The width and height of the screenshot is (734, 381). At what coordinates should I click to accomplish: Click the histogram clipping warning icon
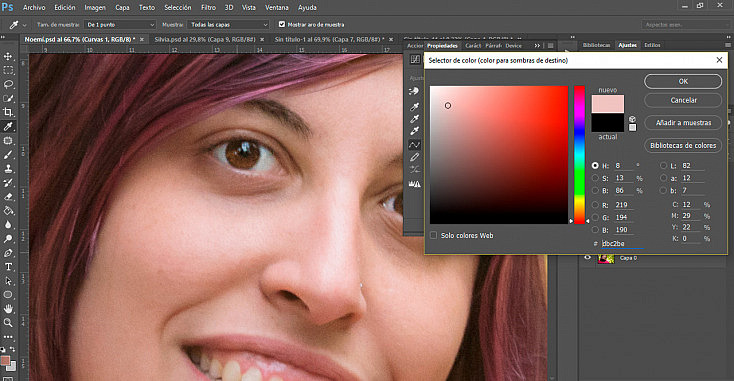tap(414, 184)
